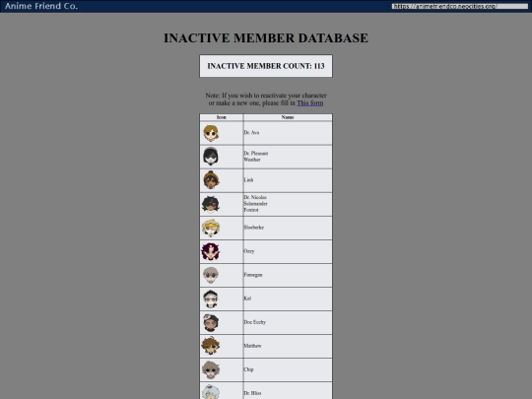Click the 'Dr. Nicolas Salamander' name cell

point(288,204)
